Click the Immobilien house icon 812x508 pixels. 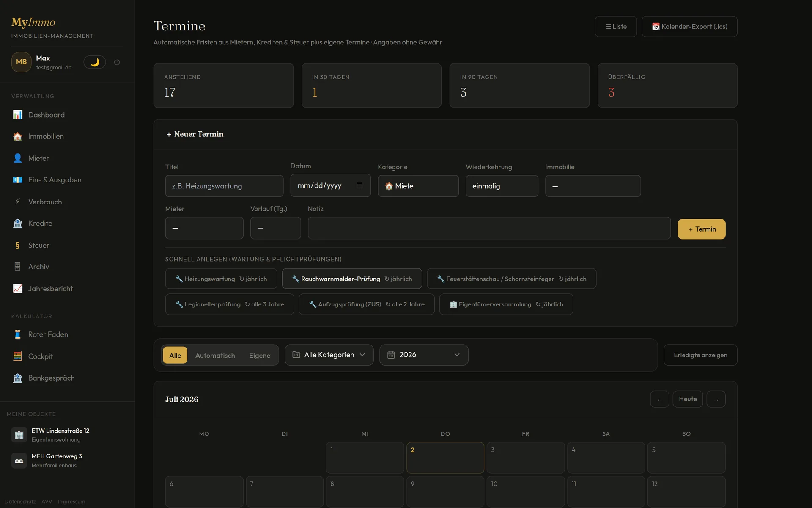[x=17, y=136]
